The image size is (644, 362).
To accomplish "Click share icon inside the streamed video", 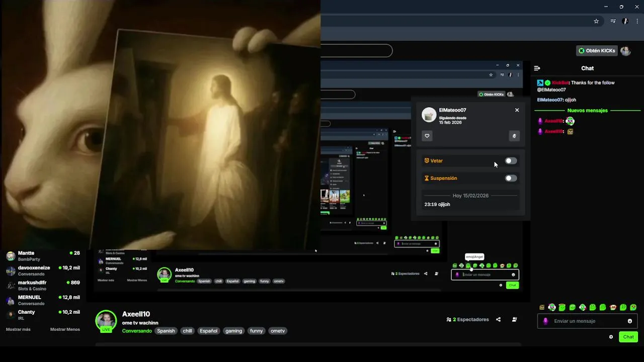I will 426,274.
